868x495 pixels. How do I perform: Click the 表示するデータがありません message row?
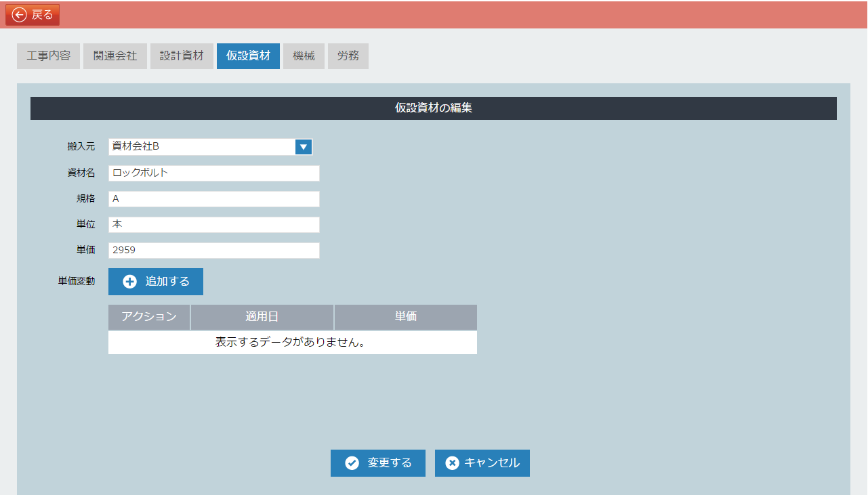coord(293,343)
